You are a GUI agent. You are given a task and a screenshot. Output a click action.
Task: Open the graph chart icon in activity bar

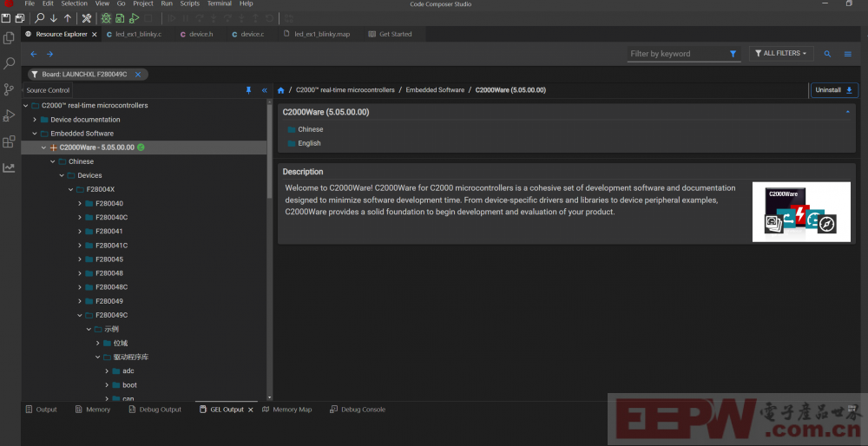(x=9, y=167)
